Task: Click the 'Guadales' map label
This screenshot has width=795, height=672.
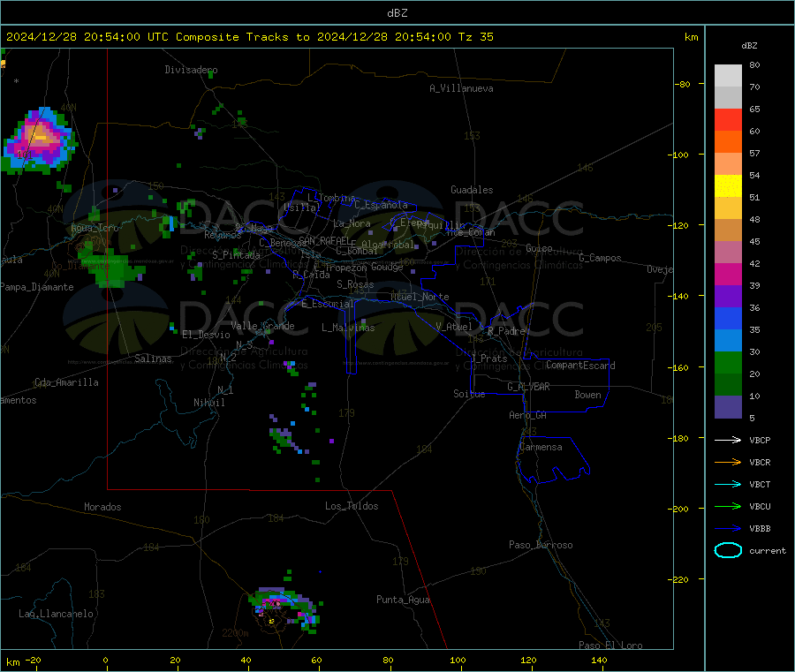Action: pyautogui.click(x=472, y=190)
